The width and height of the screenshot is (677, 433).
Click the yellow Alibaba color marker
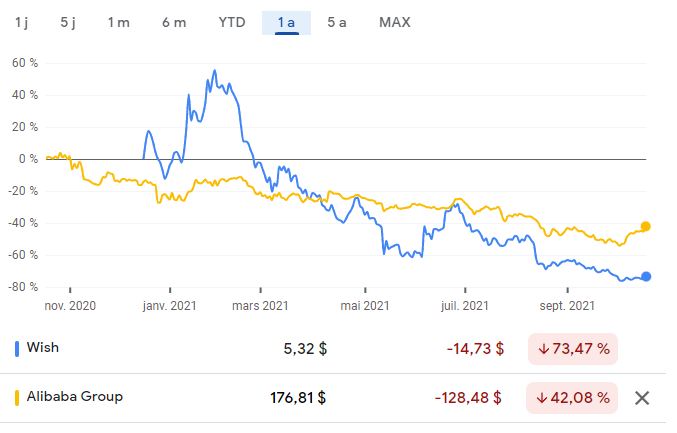(17, 397)
